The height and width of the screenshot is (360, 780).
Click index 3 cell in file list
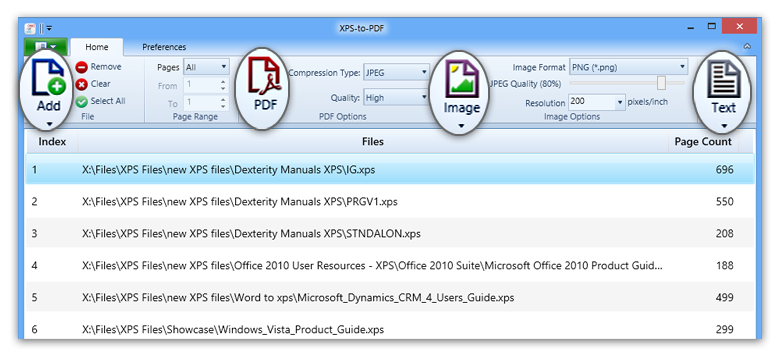pyautogui.click(x=34, y=234)
